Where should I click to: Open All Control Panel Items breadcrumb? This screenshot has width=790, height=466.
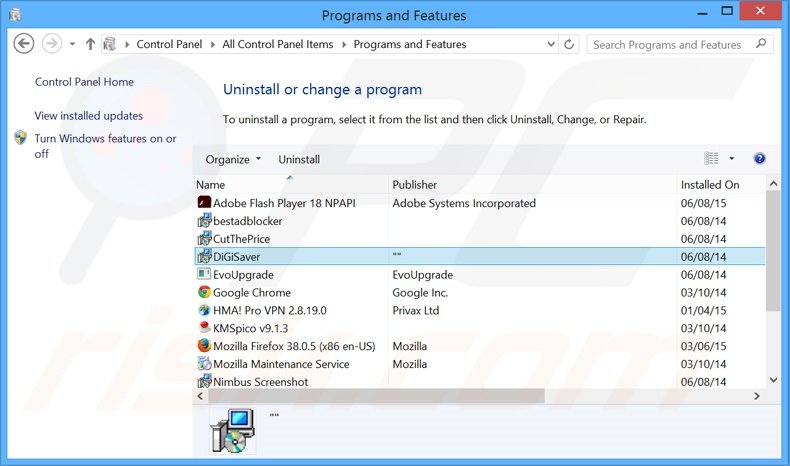tap(278, 44)
